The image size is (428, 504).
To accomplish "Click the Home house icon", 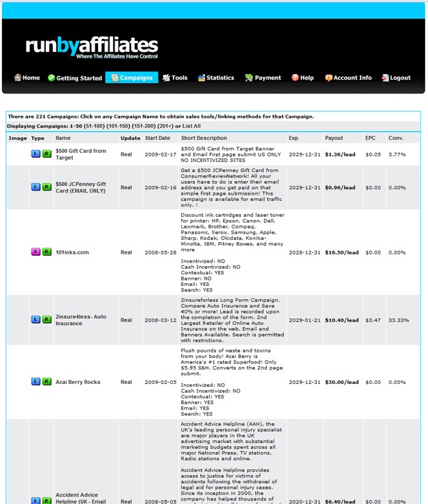I will click(18, 77).
